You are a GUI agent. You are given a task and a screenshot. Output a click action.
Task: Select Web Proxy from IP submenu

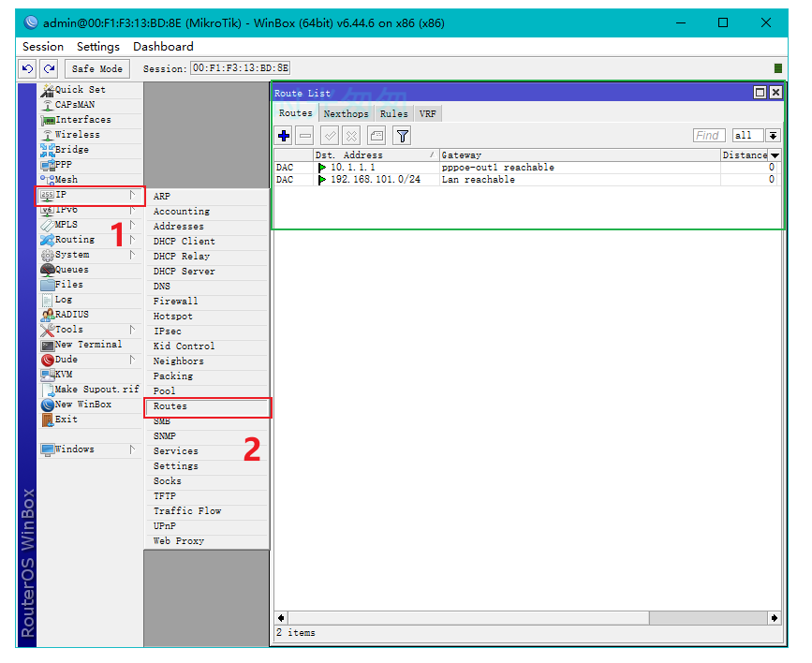coord(207,540)
